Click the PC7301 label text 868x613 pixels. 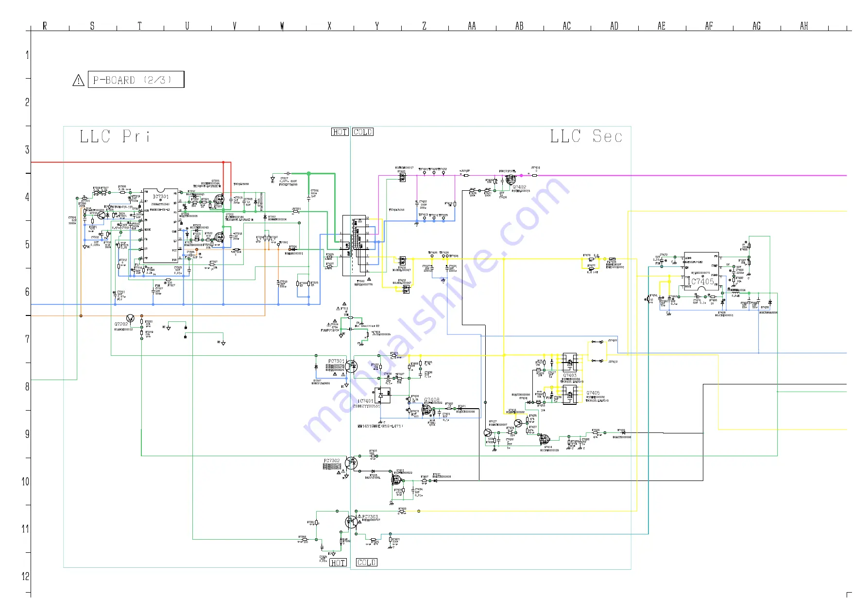pos(336,361)
